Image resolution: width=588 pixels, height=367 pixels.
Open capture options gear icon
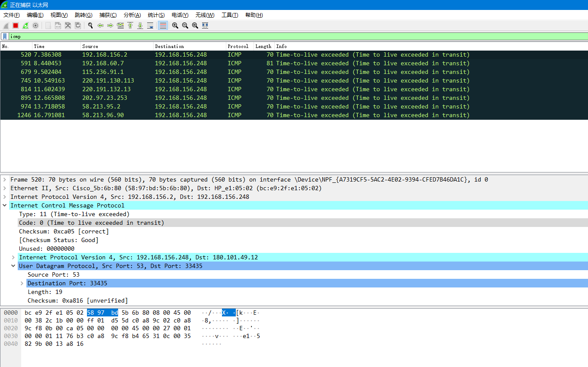(35, 26)
